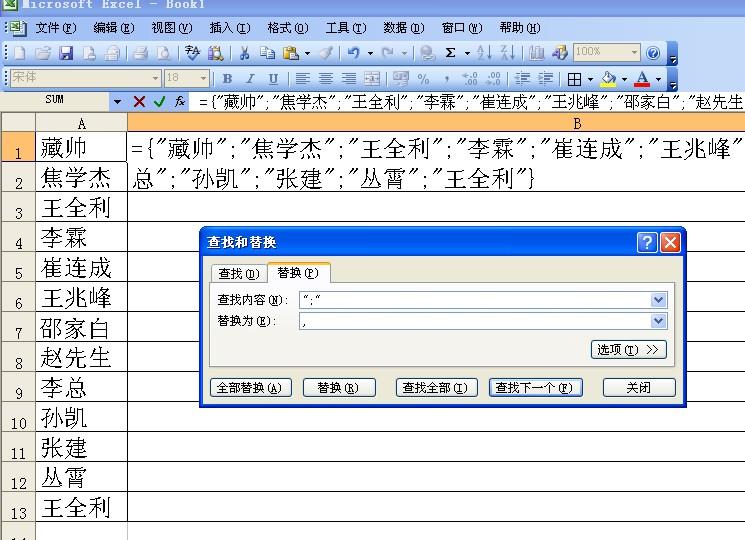Open the 文件 menu
The width and height of the screenshot is (745, 540).
(56, 28)
